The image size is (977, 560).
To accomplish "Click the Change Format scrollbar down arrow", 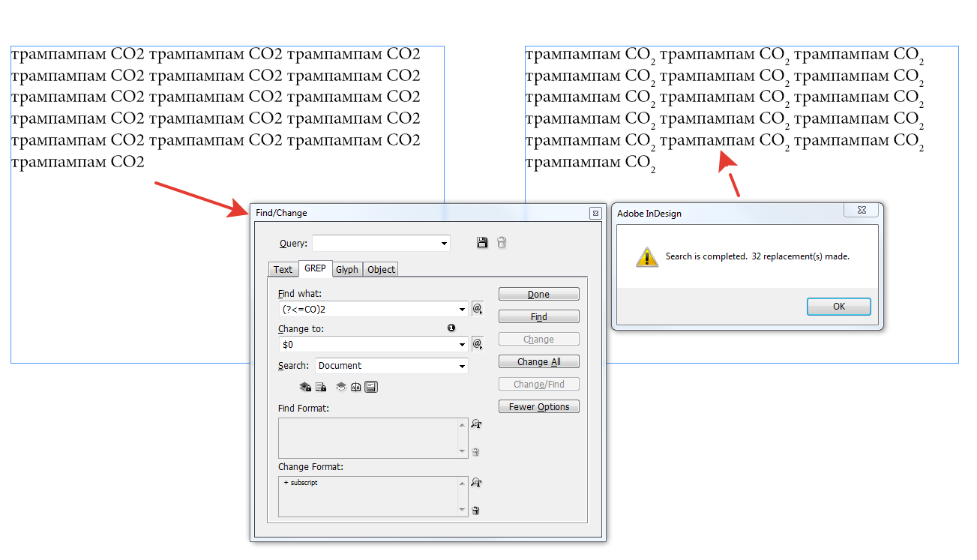I will (462, 511).
